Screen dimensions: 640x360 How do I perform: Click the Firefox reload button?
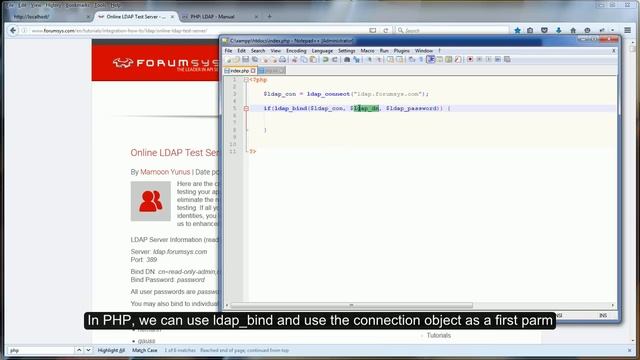click(x=385, y=31)
